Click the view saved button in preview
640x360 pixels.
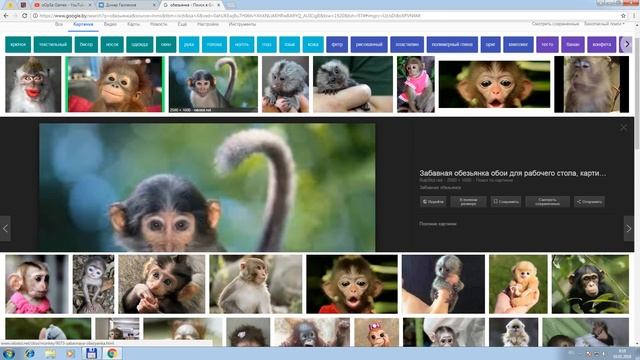coord(547,202)
